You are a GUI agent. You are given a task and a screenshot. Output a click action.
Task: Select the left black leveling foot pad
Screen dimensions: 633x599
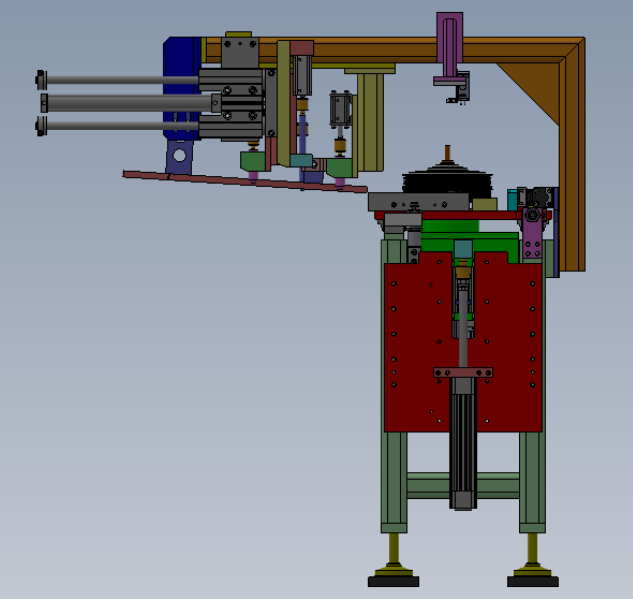pos(393,582)
